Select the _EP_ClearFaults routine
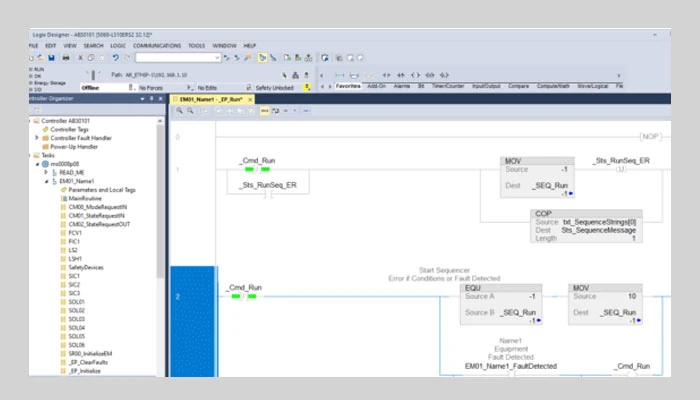Screen dimensions: 700x400 [88, 362]
